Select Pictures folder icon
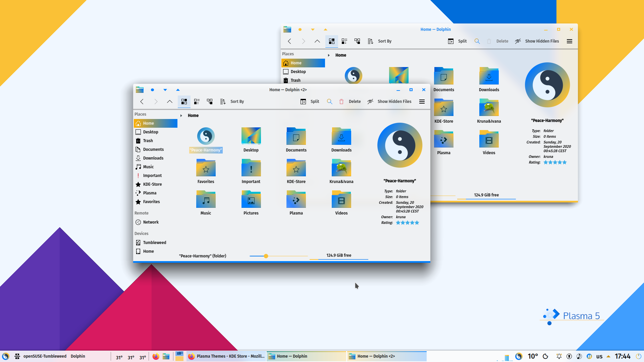Image resolution: width=644 pixels, height=362 pixels. (x=251, y=203)
